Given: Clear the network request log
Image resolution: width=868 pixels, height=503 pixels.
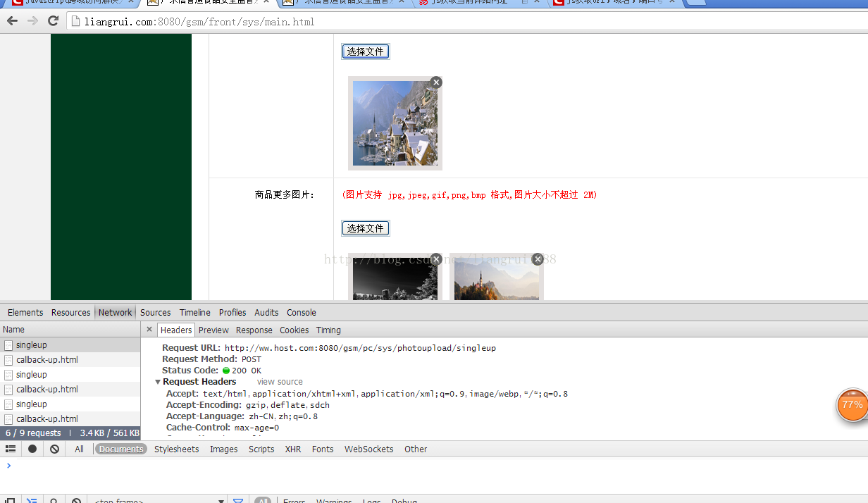Looking at the screenshot, I should point(54,449).
